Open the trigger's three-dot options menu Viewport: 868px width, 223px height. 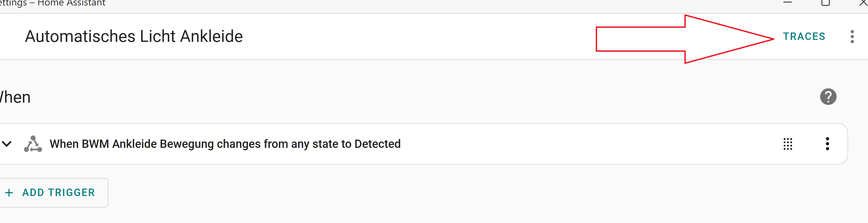tap(827, 144)
